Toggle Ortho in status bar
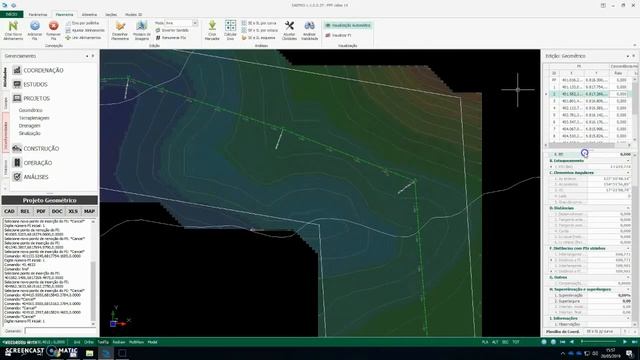Viewport: 640px width, 360px height. (x=89, y=342)
